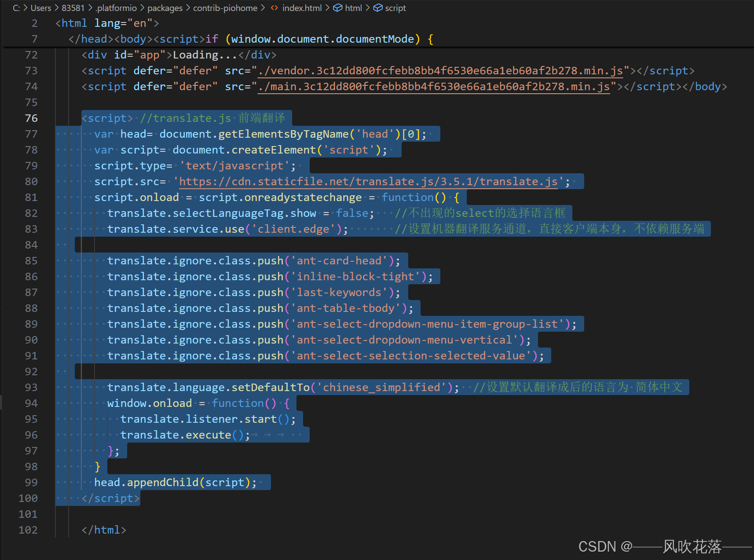Screen dimensions: 754x560
Task: Click the 'chinese_simplified' string
Action: point(381,388)
